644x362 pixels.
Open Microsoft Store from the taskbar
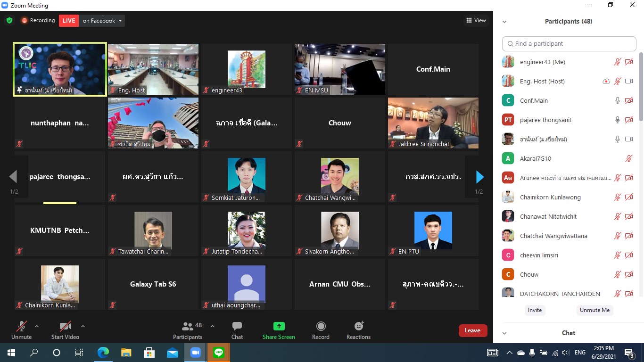click(x=149, y=353)
